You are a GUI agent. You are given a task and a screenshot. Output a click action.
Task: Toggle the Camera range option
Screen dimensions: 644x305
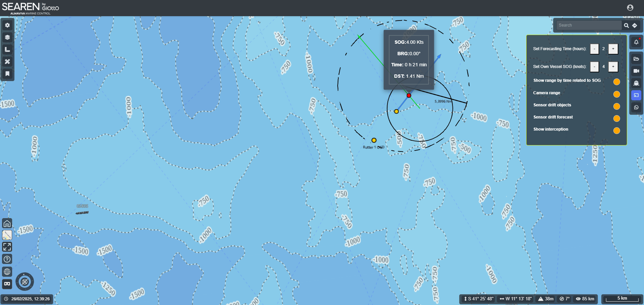(x=616, y=94)
